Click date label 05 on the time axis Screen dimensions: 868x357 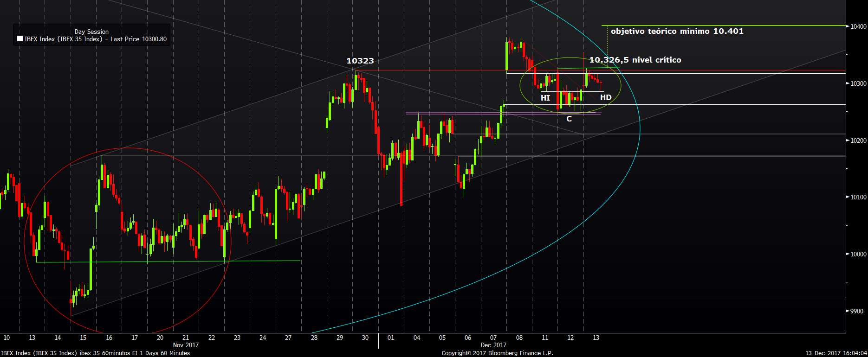[x=442, y=338]
